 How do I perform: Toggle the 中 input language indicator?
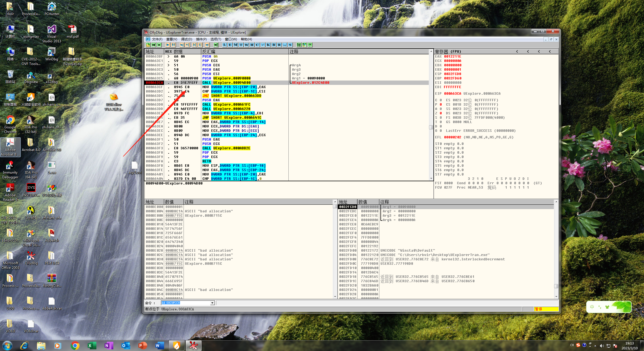point(592,307)
